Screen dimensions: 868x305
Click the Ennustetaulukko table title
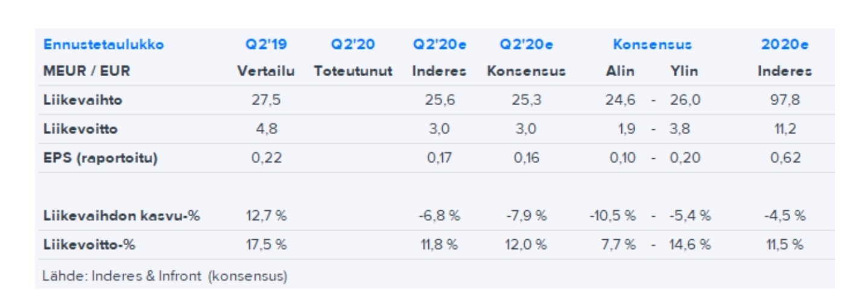[103, 45]
